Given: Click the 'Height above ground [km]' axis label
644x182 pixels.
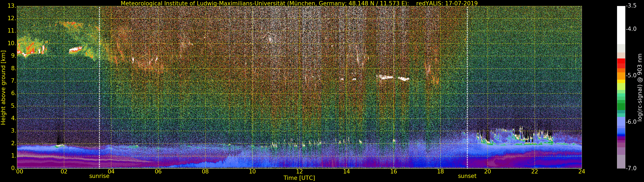Looking at the screenshot, I should pos(3,88).
